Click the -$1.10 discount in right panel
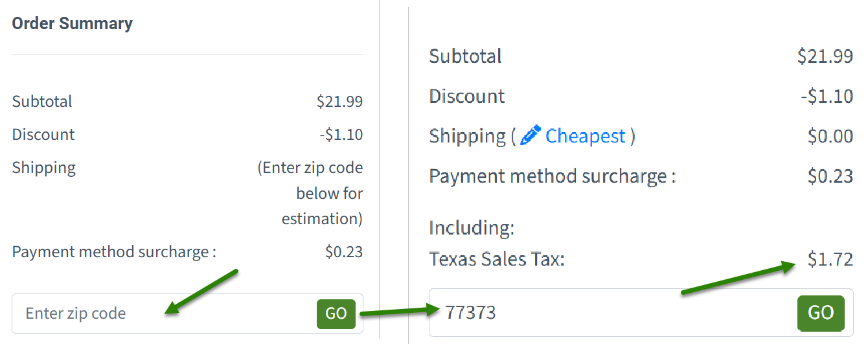Screen dimensions: 868x344 (827, 97)
